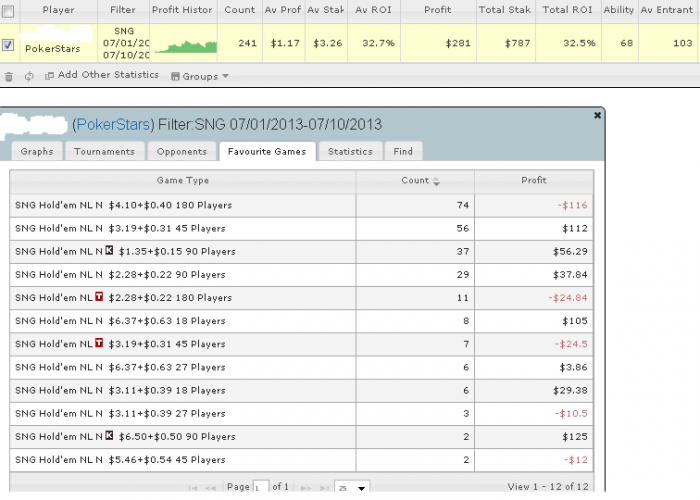700x500 pixels.
Task: Click profit value '$125'
Action: click(575, 437)
